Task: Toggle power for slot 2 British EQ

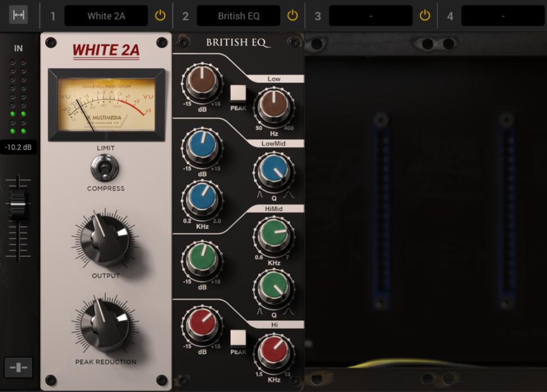Action: click(292, 15)
